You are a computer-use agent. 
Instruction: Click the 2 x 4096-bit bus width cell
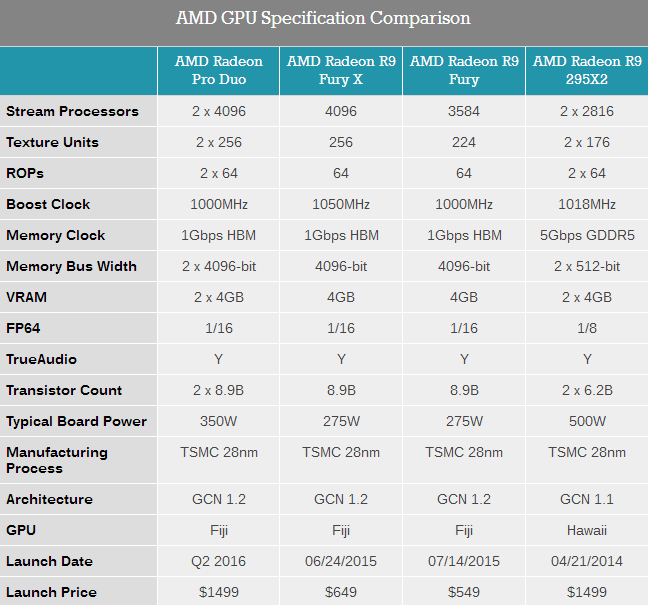(x=219, y=266)
